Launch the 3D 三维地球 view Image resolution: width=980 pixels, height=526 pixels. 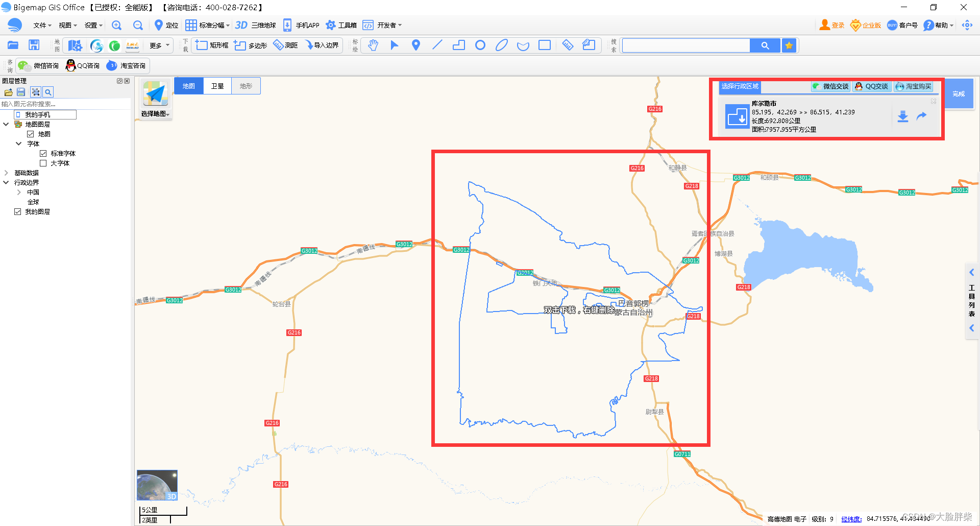click(255, 25)
